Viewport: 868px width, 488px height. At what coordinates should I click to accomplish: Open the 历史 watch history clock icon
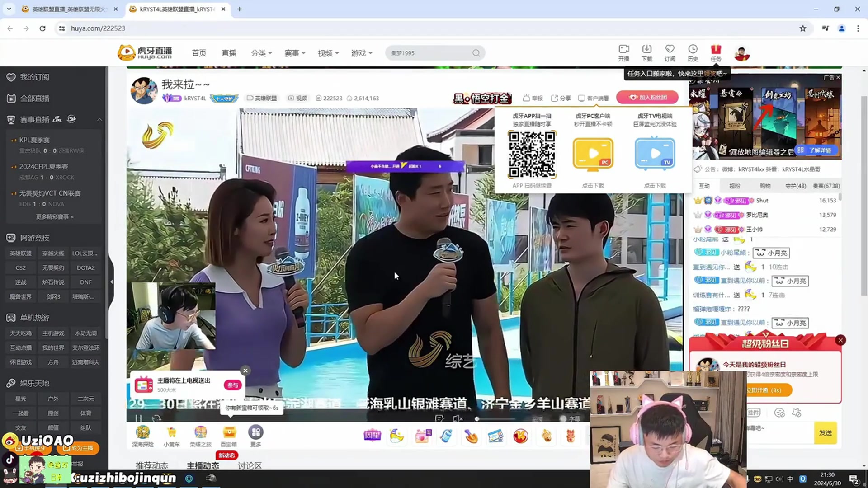click(693, 49)
